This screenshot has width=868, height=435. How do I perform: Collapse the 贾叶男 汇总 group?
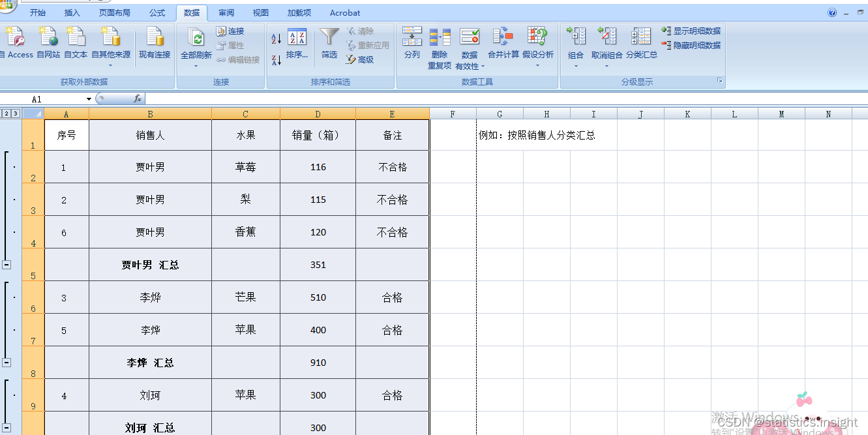7,265
